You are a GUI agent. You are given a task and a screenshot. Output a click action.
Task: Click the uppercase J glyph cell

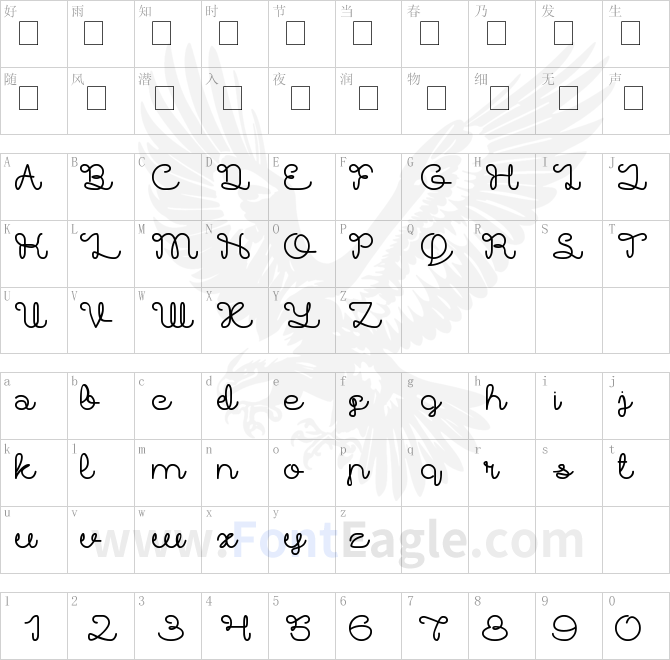(x=636, y=187)
